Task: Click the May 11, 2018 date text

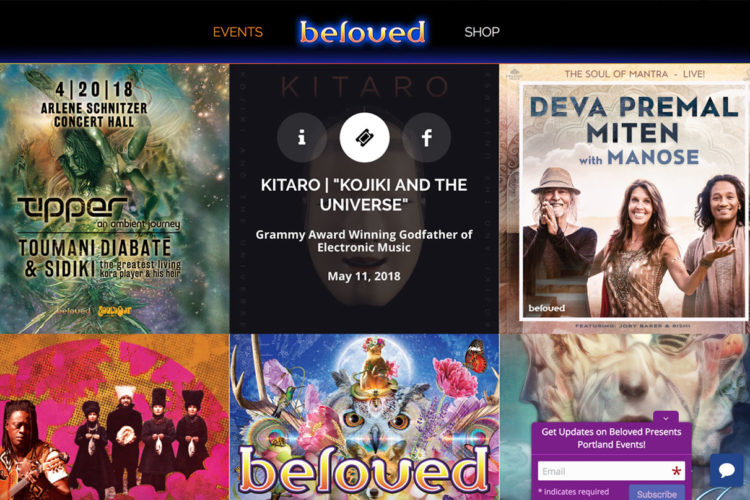Action: click(x=364, y=276)
